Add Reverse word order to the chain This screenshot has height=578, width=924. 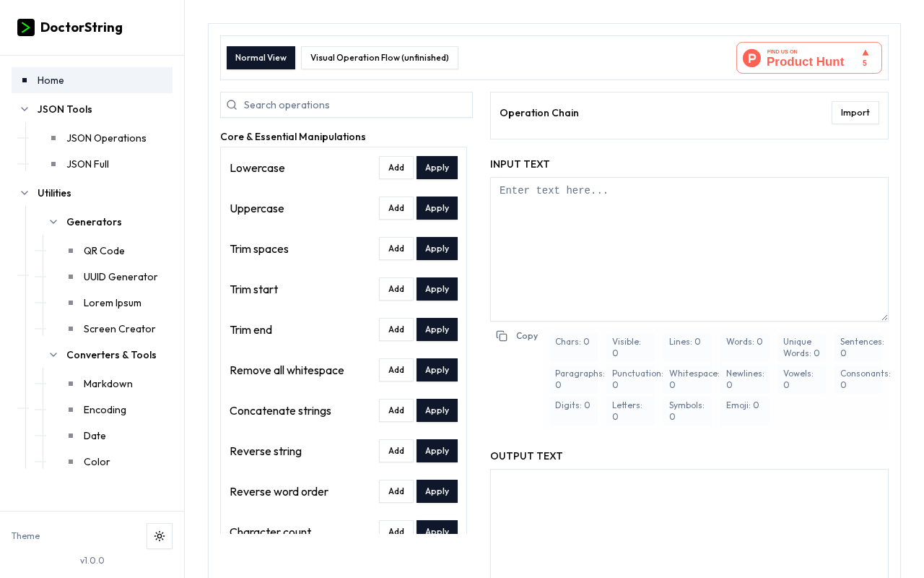pyautogui.click(x=396, y=491)
